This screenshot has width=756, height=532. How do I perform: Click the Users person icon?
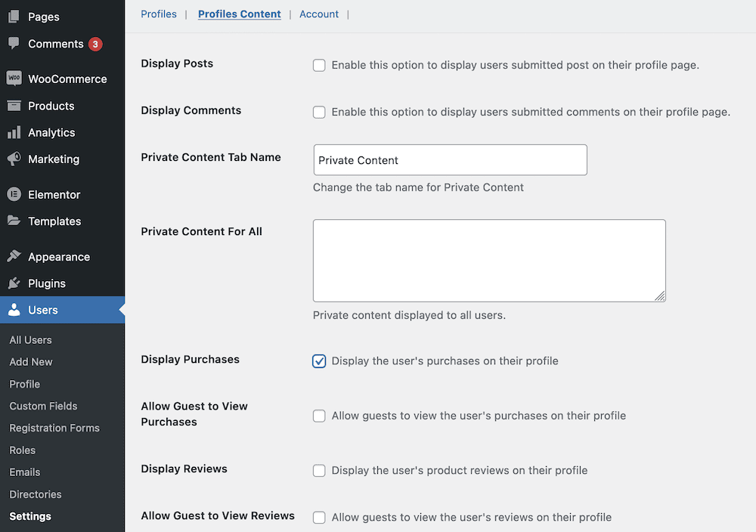click(x=14, y=310)
